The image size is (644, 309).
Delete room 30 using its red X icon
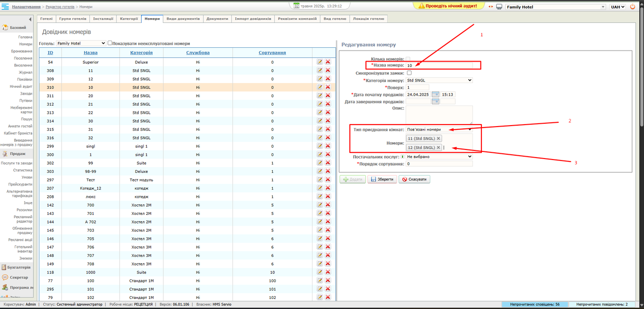328,121
